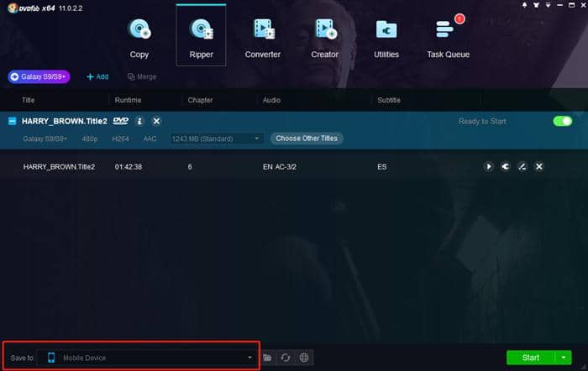
Task: Open the title bar dropdown menu icon
Action: [548, 5]
